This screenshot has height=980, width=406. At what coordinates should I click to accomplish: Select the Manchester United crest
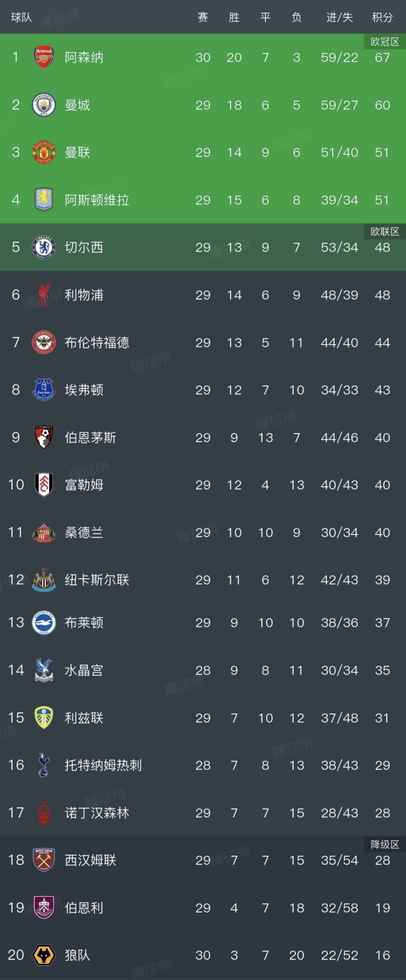43,153
